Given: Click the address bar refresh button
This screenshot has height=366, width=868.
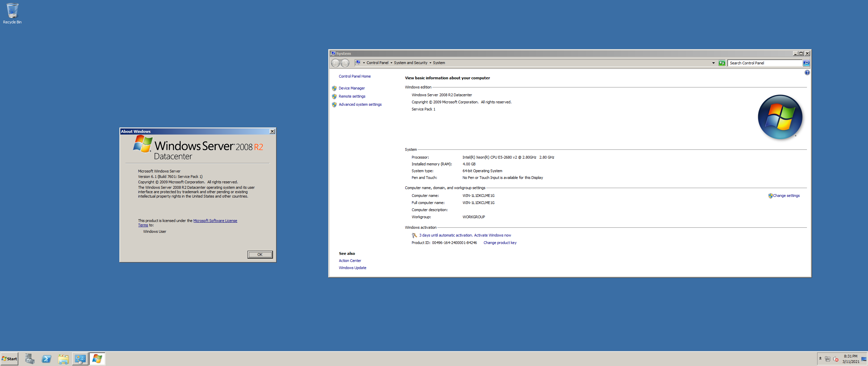Looking at the screenshot, I should (722, 63).
